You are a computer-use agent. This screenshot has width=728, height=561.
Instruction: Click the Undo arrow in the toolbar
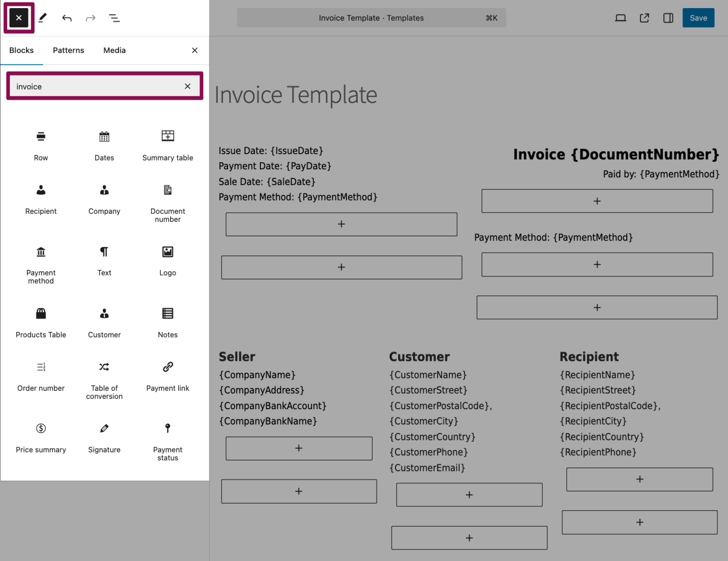pos(67,18)
